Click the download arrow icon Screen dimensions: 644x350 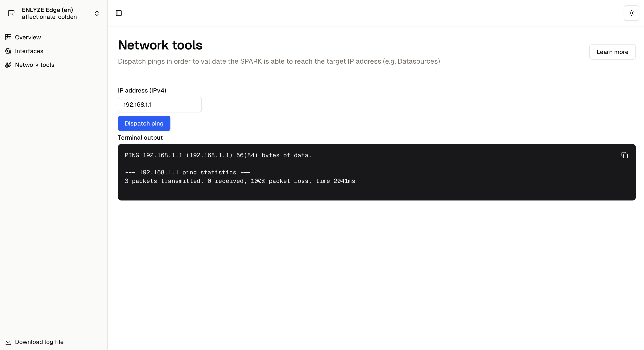point(8,342)
